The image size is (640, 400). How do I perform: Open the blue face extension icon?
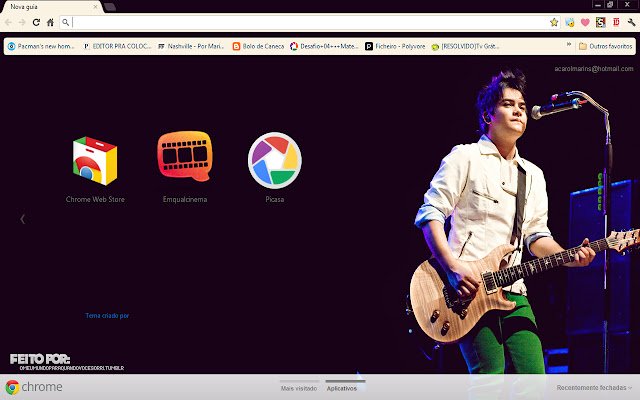570,22
